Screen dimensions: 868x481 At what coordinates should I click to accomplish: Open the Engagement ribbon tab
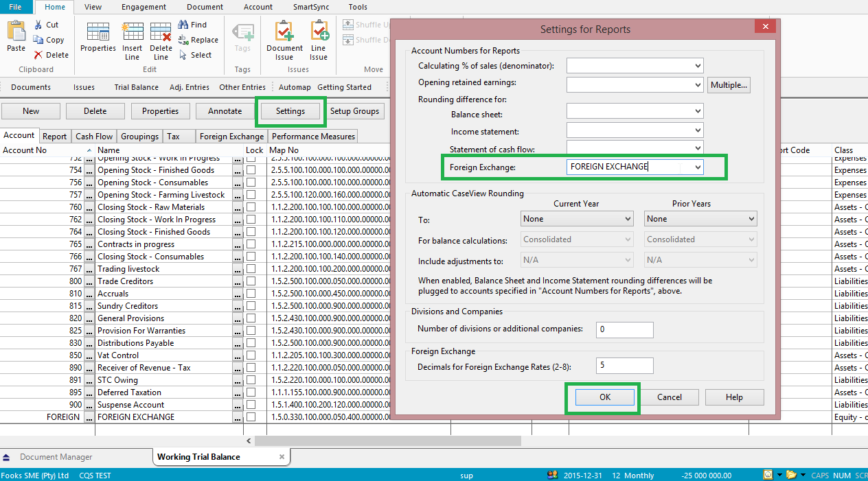[x=144, y=7]
